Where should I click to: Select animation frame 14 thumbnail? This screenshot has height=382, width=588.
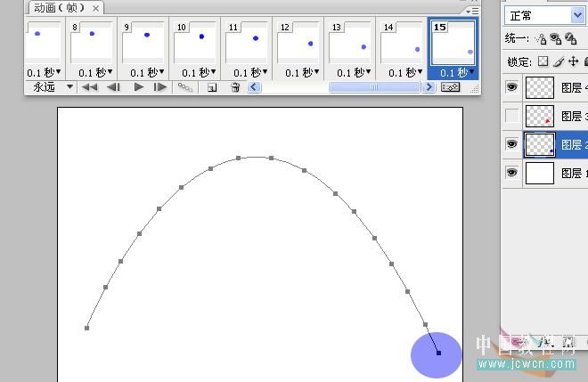(x=402, y=43)
